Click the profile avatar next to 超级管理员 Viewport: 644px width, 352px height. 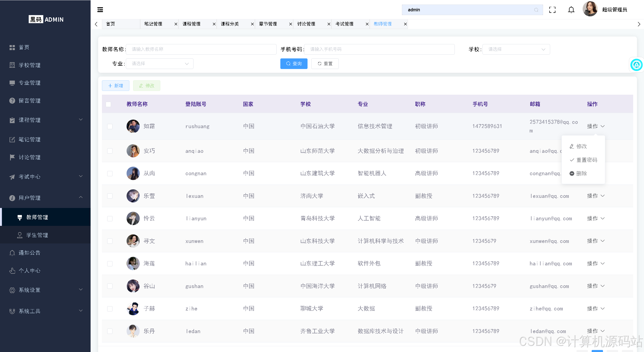590,9
